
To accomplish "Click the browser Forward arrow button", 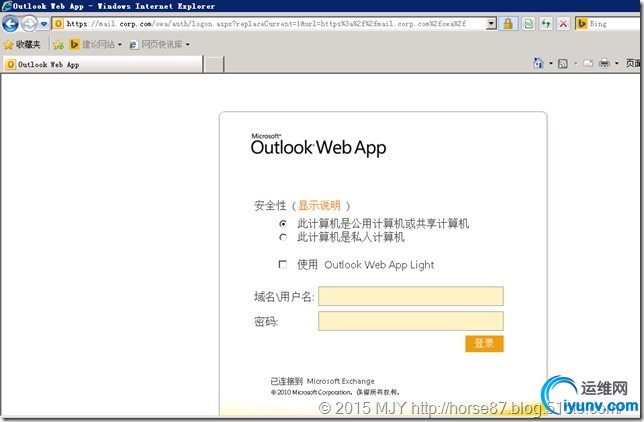I will coord(29,24).
